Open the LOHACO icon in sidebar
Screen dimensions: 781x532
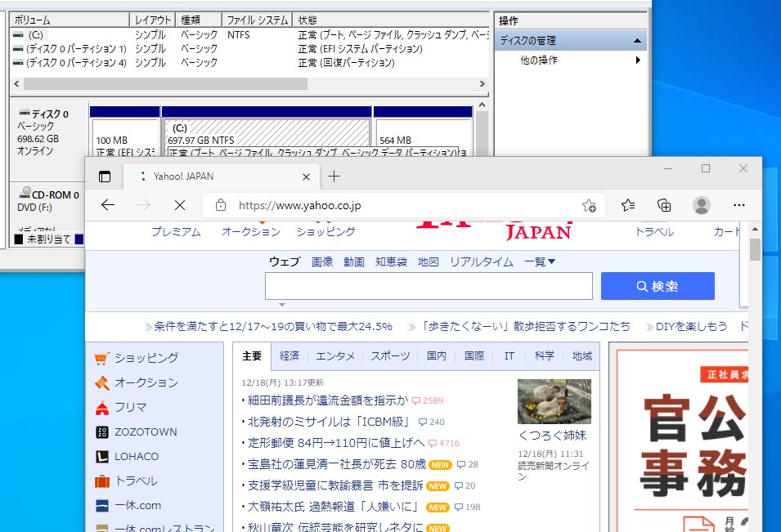(x=101, y=456)
